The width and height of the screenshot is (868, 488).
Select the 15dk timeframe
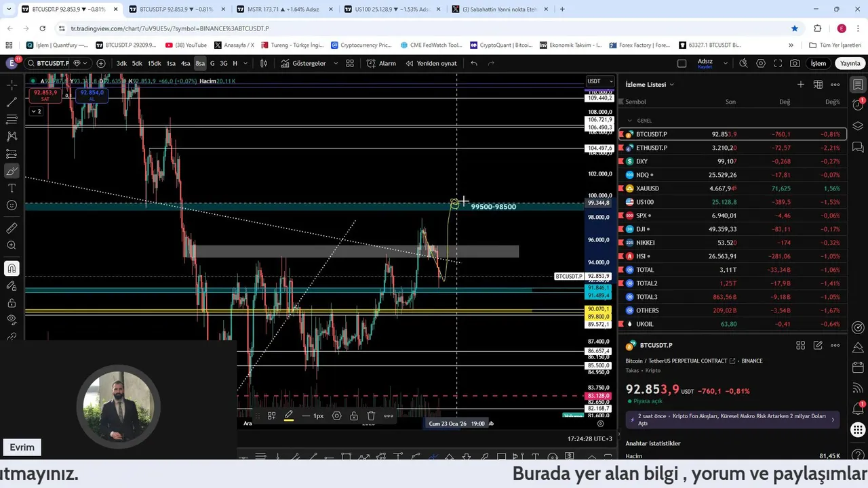[x=155, y=63]
